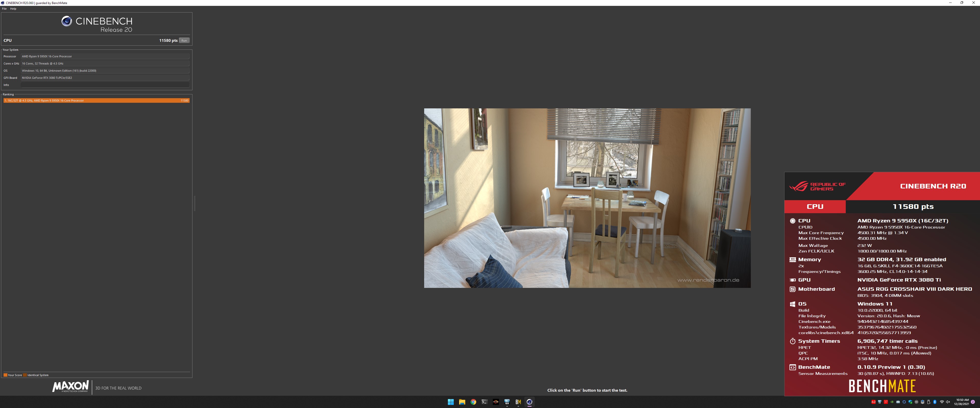Click the BenchMate version icon in overlay
This screenshot has width=980, height=408.
click(792, 367)
